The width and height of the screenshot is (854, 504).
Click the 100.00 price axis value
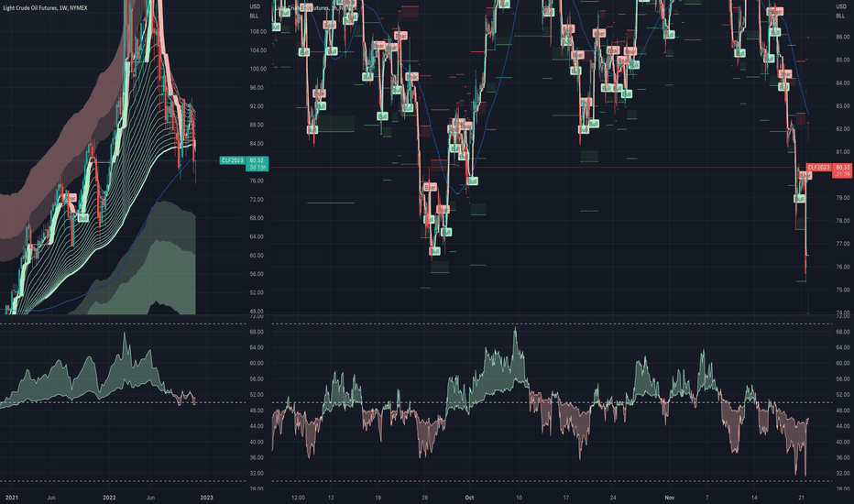(x=258, y=70)
